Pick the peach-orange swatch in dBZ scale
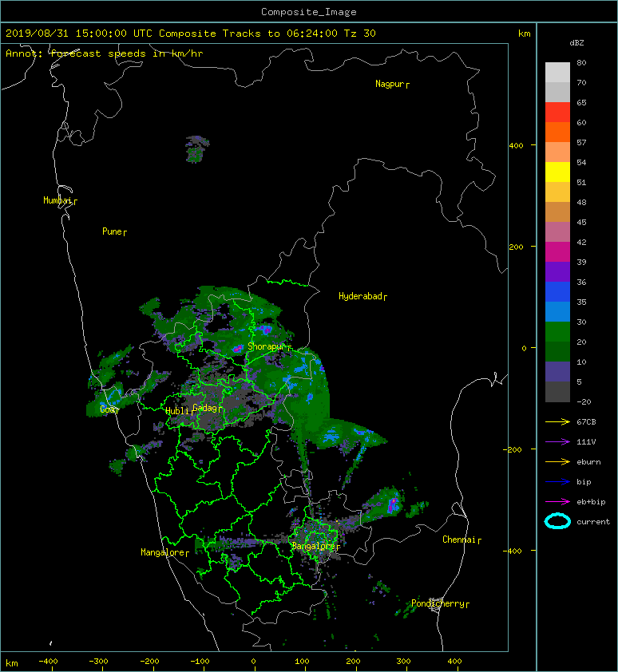Screen dimensions: 618x672 pyautogui.click(x=557, y=152)
